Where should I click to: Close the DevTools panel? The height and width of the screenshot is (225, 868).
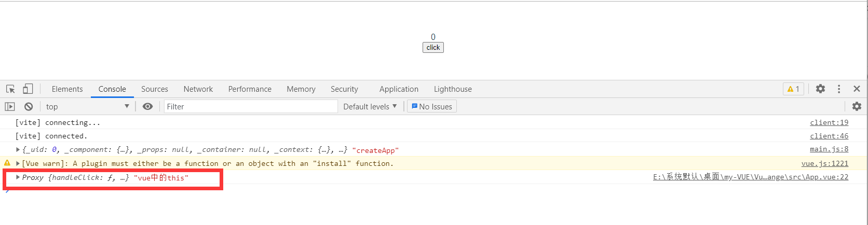pyautogui.click(x=857, y=89)
